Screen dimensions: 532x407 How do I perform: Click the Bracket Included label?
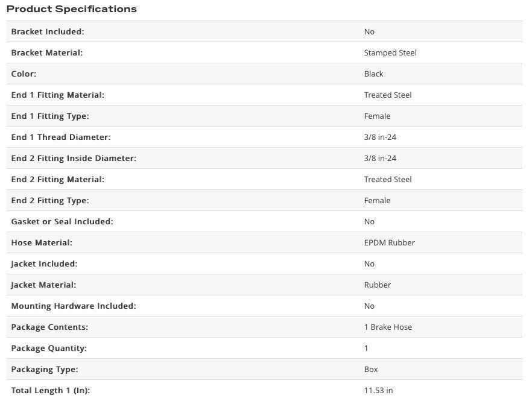48,31
